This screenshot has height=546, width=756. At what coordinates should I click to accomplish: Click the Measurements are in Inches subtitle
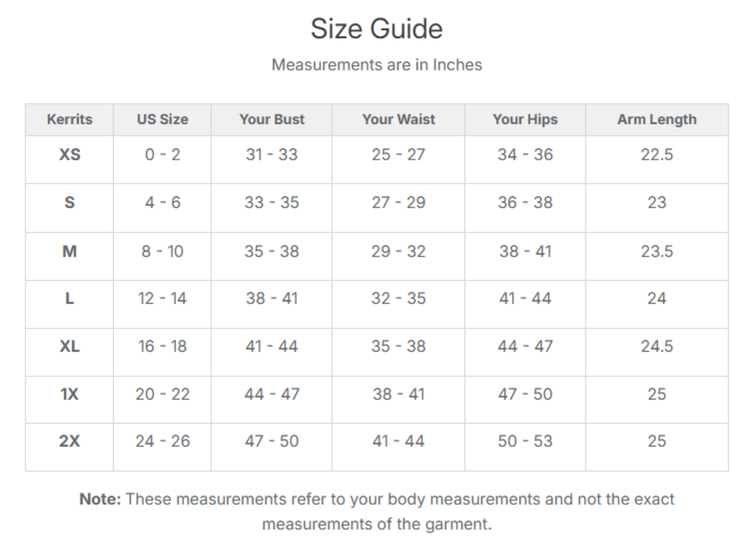pyautogui.click(x=377, y=65)
